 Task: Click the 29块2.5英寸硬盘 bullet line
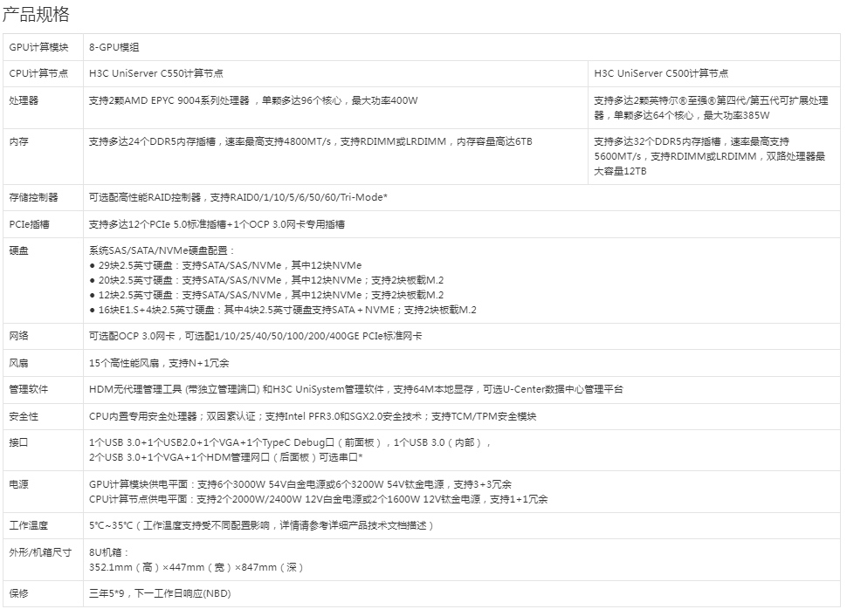point(225,265)
